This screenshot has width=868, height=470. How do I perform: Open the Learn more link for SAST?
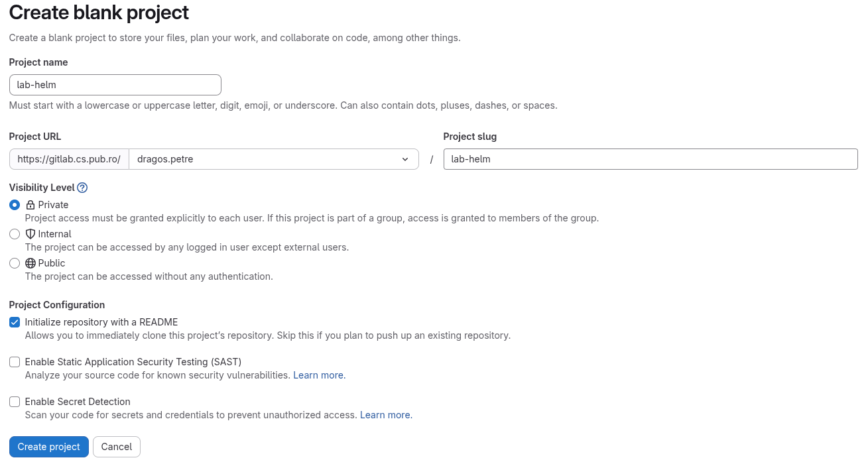coord(318,375)
